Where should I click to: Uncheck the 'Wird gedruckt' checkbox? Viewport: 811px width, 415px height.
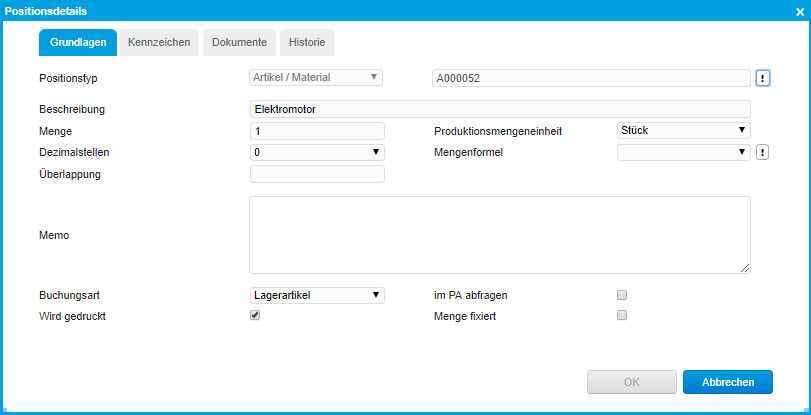pyautogui.click(x=255, y=315)
